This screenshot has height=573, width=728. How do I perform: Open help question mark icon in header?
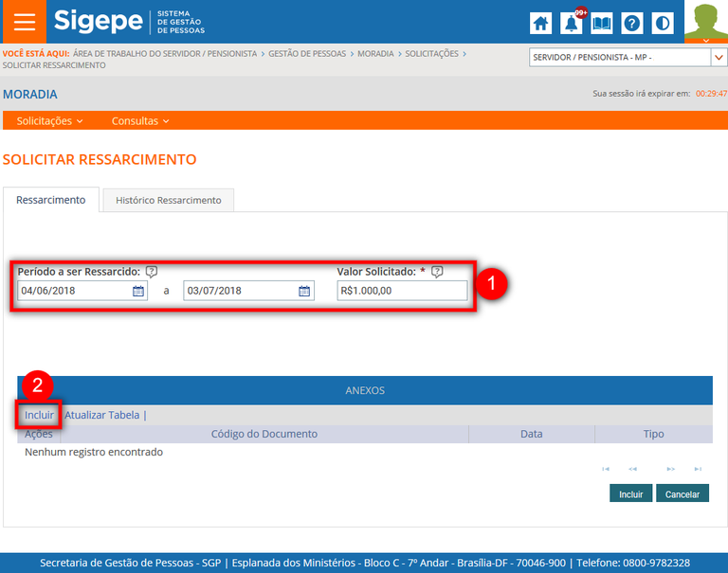pyautogui.click(x=632, y=23)
